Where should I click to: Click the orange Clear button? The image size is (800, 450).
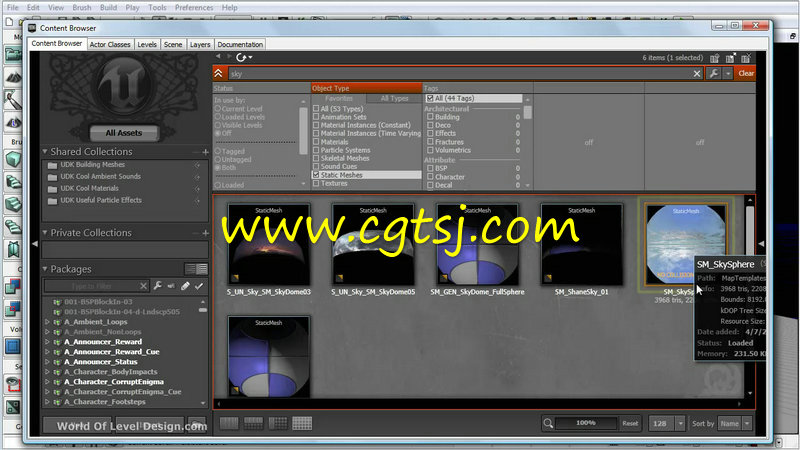pyautogui.click(x=745, y=73)
